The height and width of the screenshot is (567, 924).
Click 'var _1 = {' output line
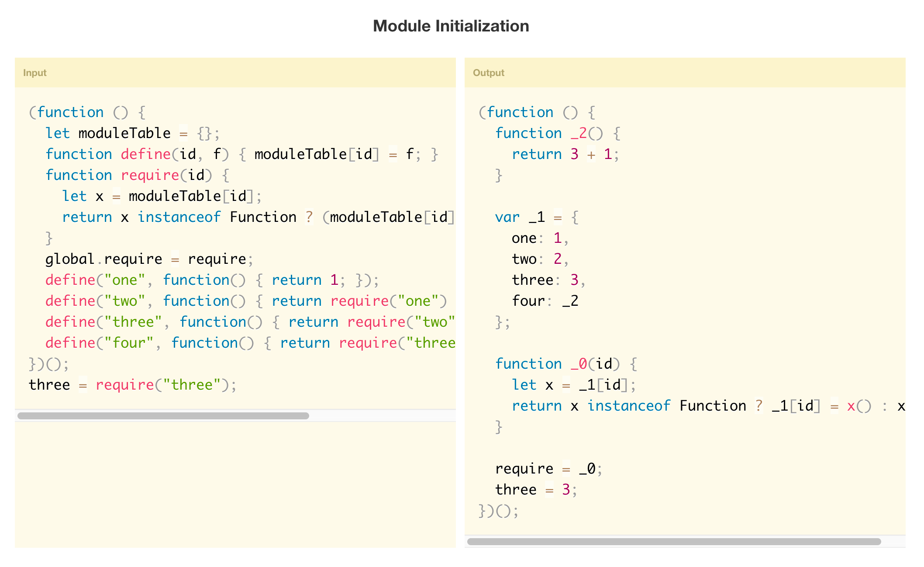[537, 217]
